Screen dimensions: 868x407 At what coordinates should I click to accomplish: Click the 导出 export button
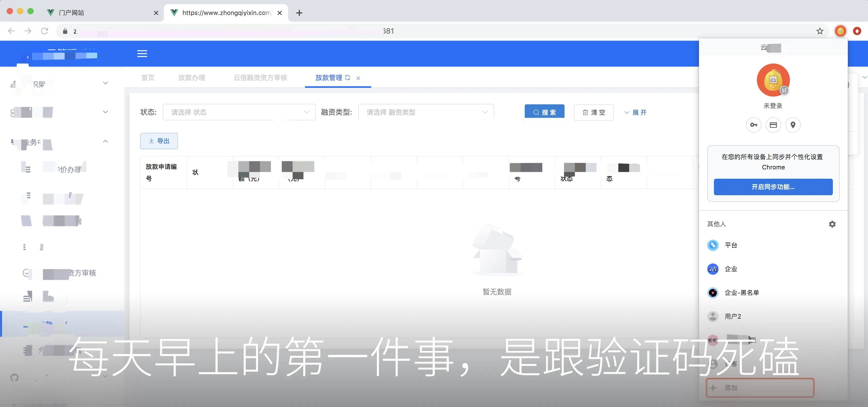pyautogui.click(x=159, y=141)
